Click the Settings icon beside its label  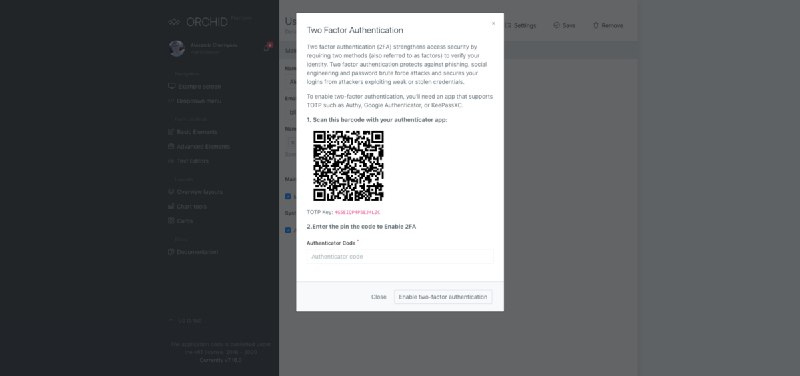(508, 25)
